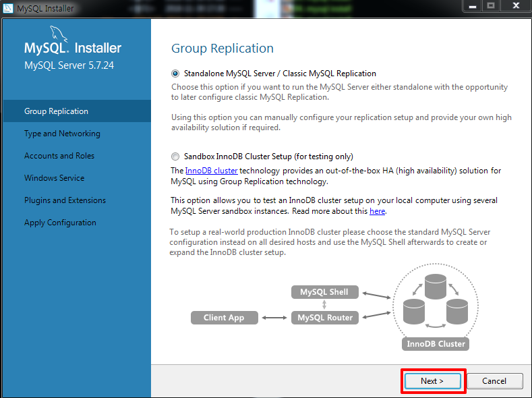
Task: Click the Group Replication page heading
Action: [x=223, y=48]
